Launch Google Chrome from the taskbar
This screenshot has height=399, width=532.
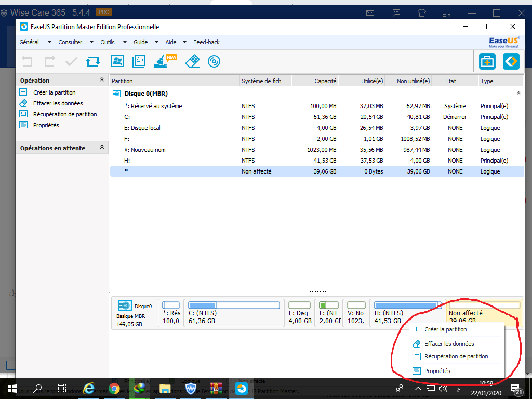click(x=114, y=389)
